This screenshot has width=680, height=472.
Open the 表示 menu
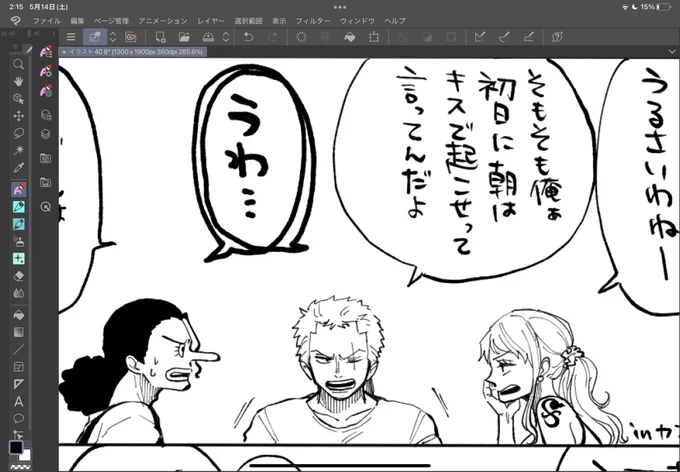(279, 21)
